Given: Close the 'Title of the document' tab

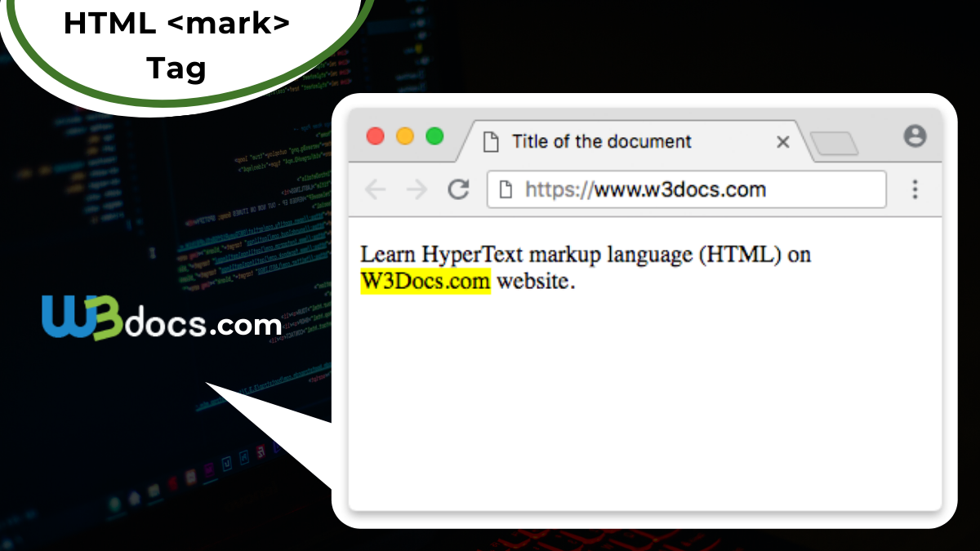Looking at the screenshot, I should (x=782, y=142).
